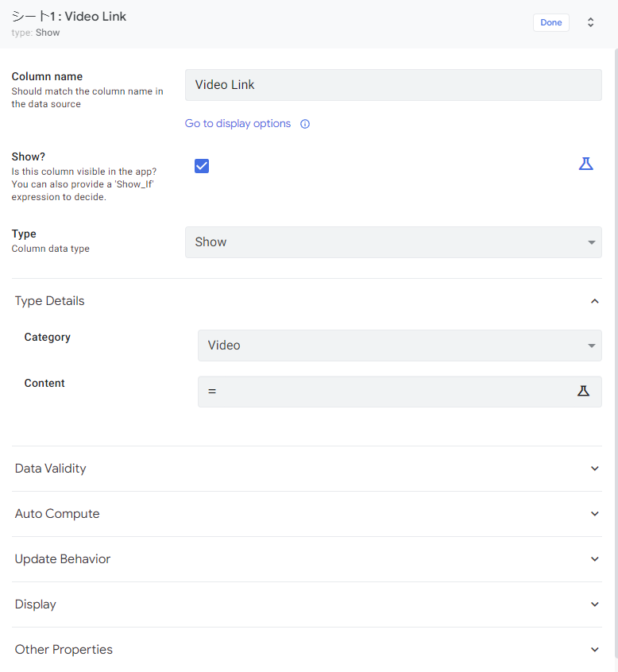
Task: Click the シート1 : Video Link header
Action: point(69,16)
